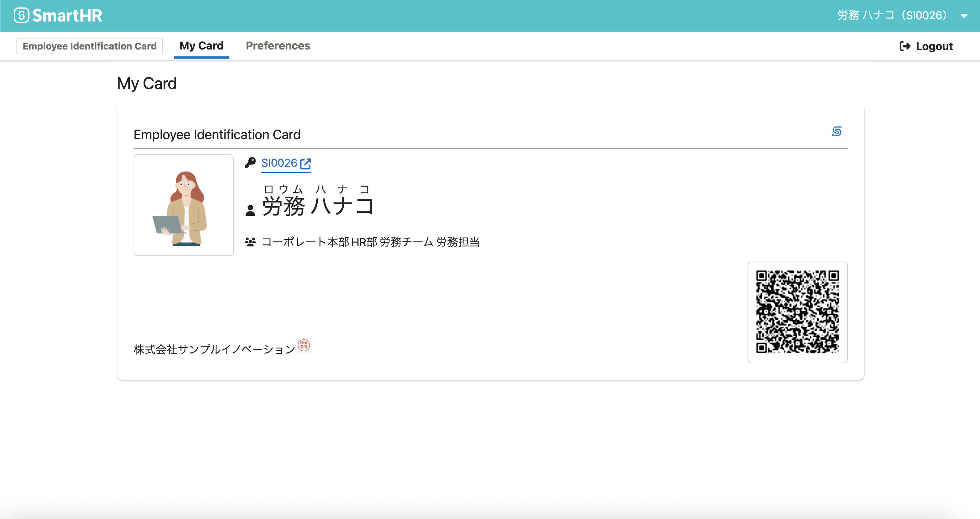Click the Employee Identification Card label box

(x=90, y=46)
